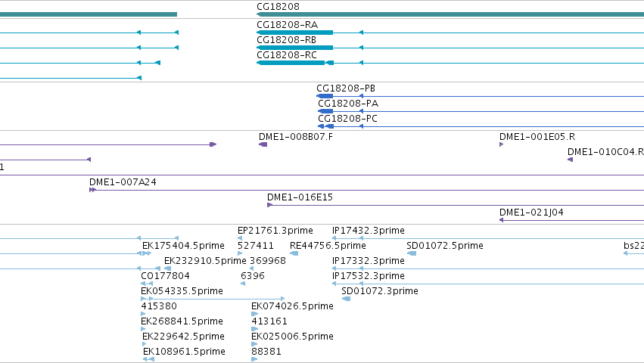Viewport: 644px width, 363px height.
Task: Select the 88381 feature label
Action: (x=266, y=352)
